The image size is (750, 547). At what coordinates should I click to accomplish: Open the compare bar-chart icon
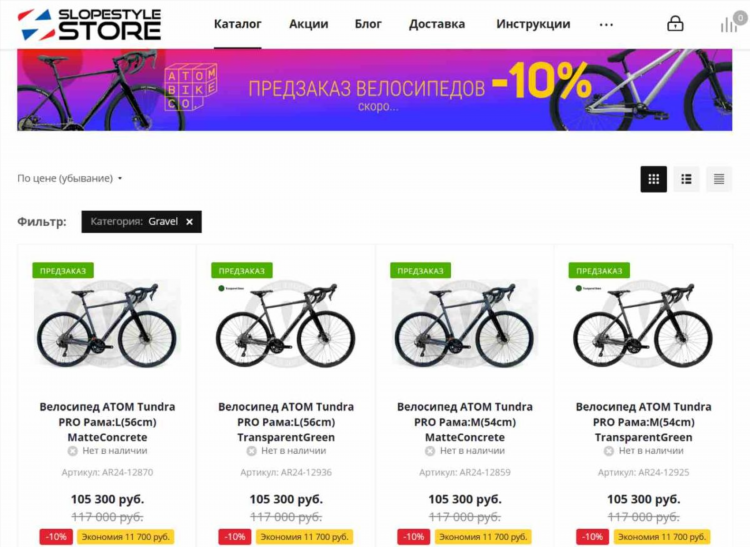pyautogui.click(x=729, y=24)
